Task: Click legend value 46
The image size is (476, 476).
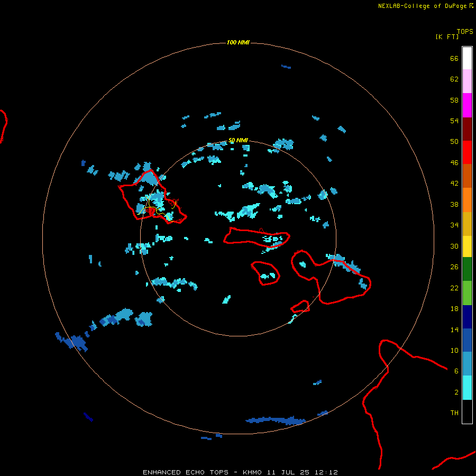Action: [x=454, y=163]
